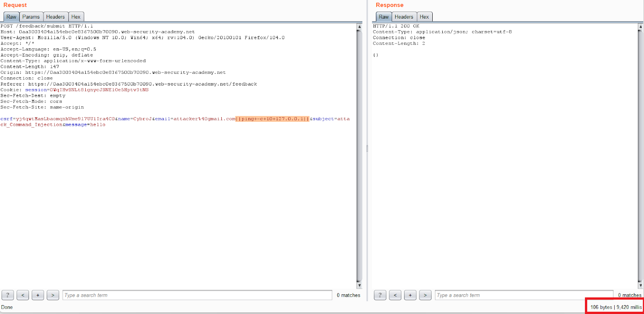
Task: Select the Request Raw tab
Action: (11, 17)
